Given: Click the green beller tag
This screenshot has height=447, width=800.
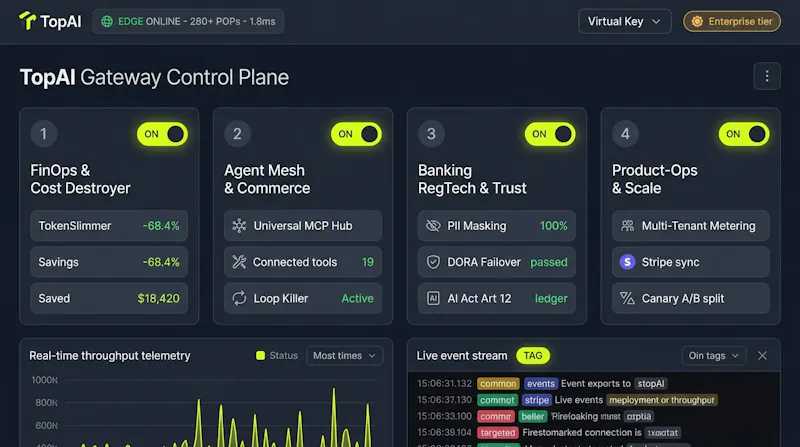Looking at the screenshot, I should 532,416.
